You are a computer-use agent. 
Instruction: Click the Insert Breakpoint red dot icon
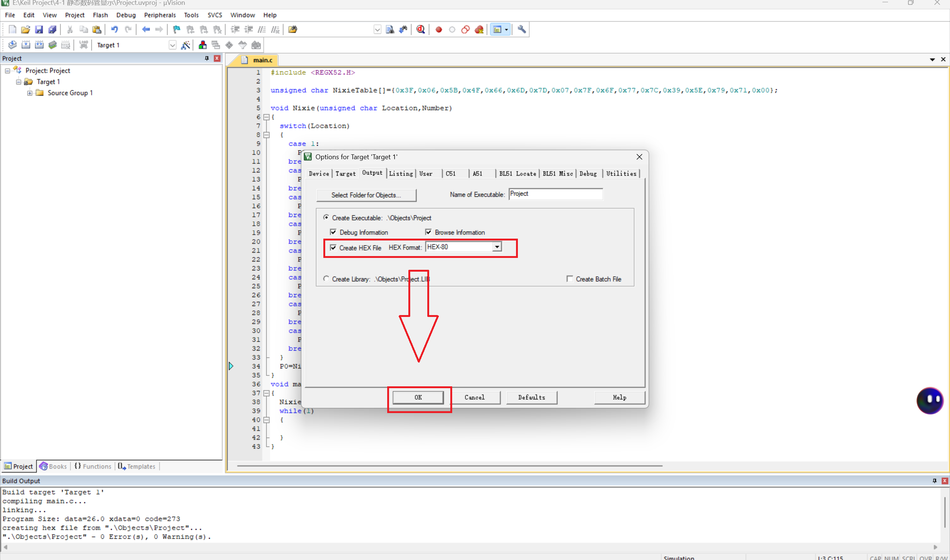click(x=438, y=29)
